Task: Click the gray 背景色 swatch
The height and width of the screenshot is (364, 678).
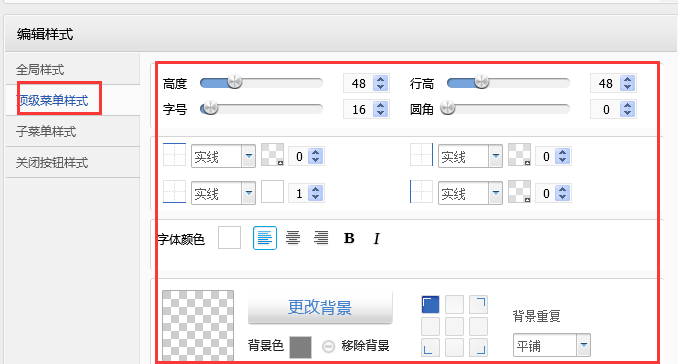Action: [x=301, y=347]
